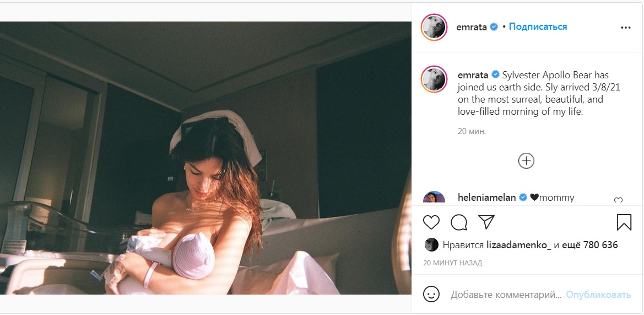Open the three-dot more options menu

click(x=625, y=28)
